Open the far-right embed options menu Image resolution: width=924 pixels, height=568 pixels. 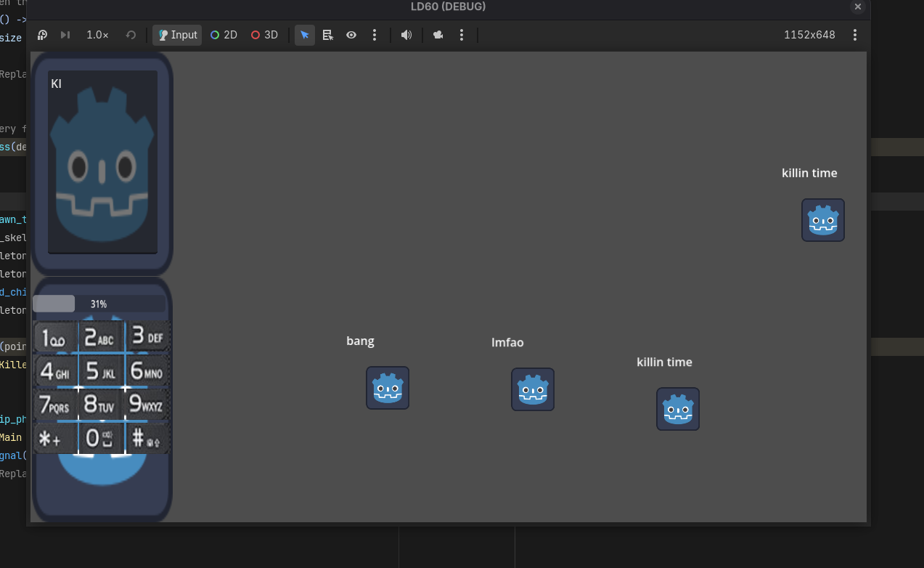click(x=855, y=35)
